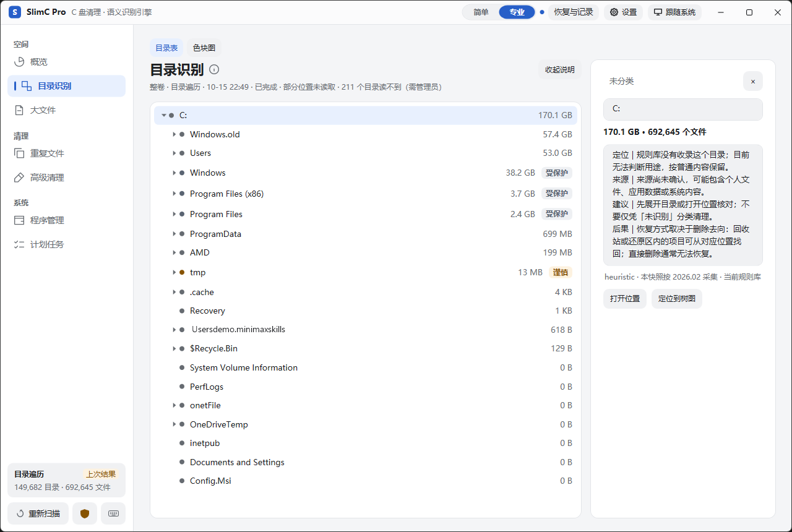Open 恢复与记录
This screenshot has height=532, width=792.
pos(573,12)
